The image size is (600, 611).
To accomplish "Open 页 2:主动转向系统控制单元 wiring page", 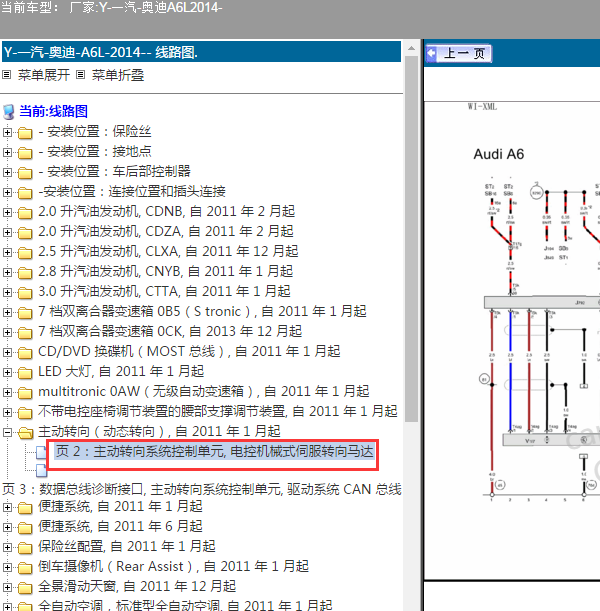I will click(214, 452).
